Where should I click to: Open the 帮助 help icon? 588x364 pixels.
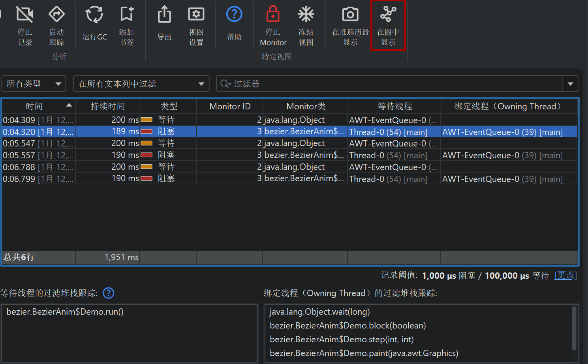[234, 15]
